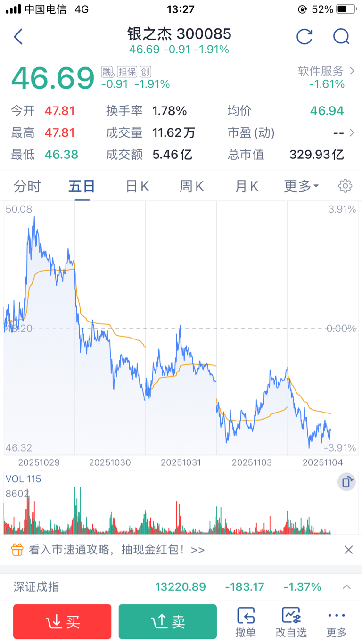Image resolution: width=362 pixels, height=644 pixels.
Task: Refresh the stock quote data
Action: tap(304, 37)
